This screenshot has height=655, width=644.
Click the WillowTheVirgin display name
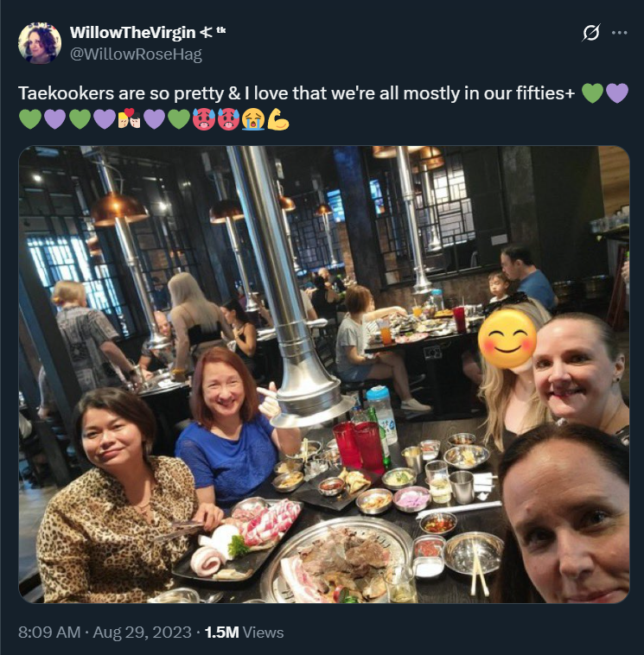133,33
